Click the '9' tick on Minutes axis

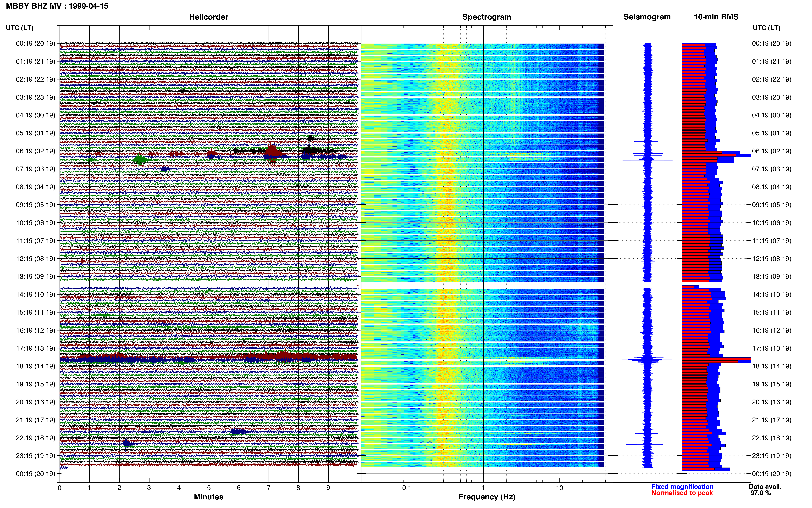click(328, 488)
